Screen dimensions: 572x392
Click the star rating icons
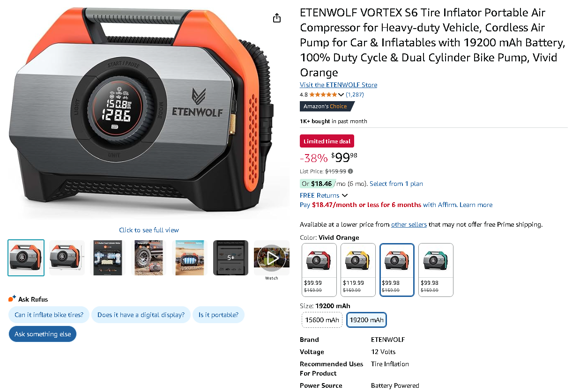click(323, 95)
